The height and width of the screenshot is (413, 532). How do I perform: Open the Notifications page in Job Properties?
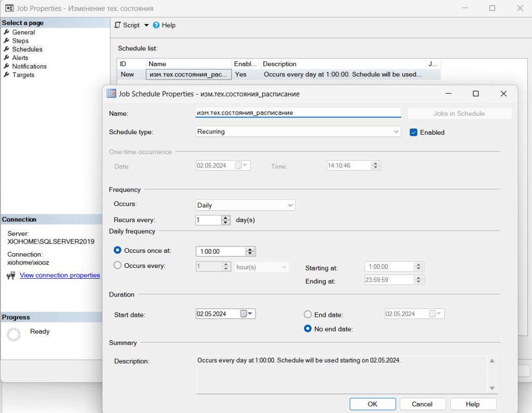tap(29, 66)
